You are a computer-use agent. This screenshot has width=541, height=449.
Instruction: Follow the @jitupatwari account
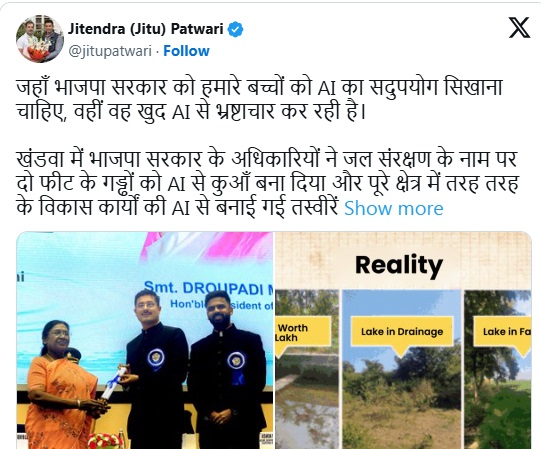tap(186, 51)
